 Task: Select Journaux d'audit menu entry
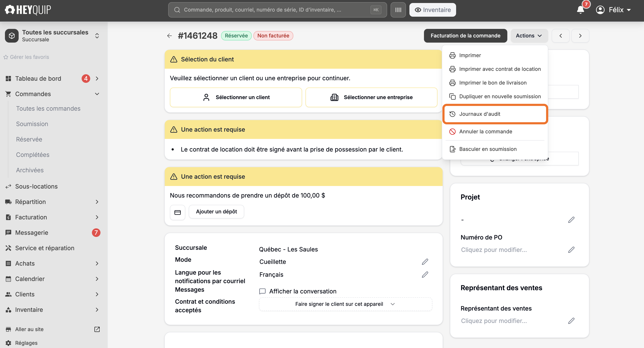pos(495,114)
